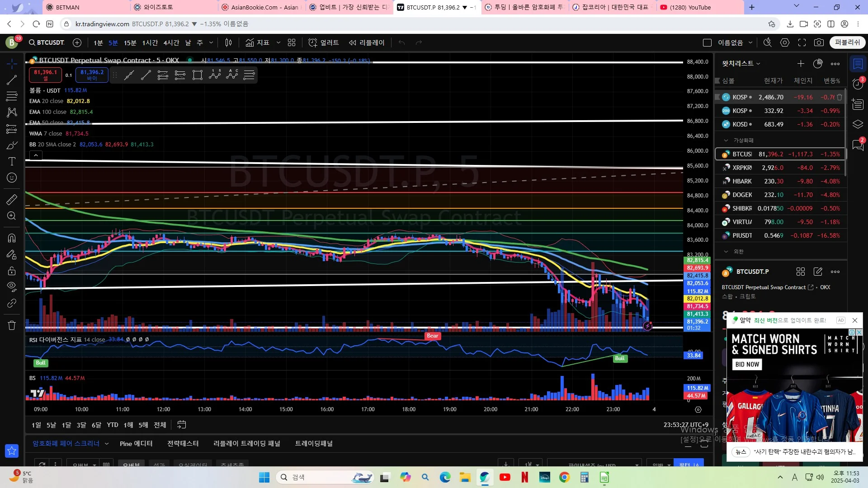This screenshot has height=488, width=868.
Task: Toggle lock all drawings
Action: pyautogui.click(x=12, y=271)
